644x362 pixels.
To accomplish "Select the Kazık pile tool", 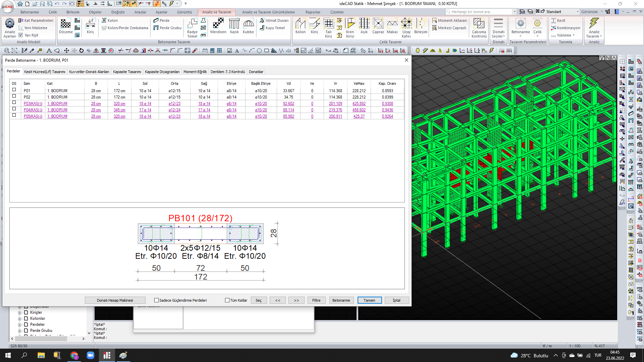I will click(x=234, y=26).
